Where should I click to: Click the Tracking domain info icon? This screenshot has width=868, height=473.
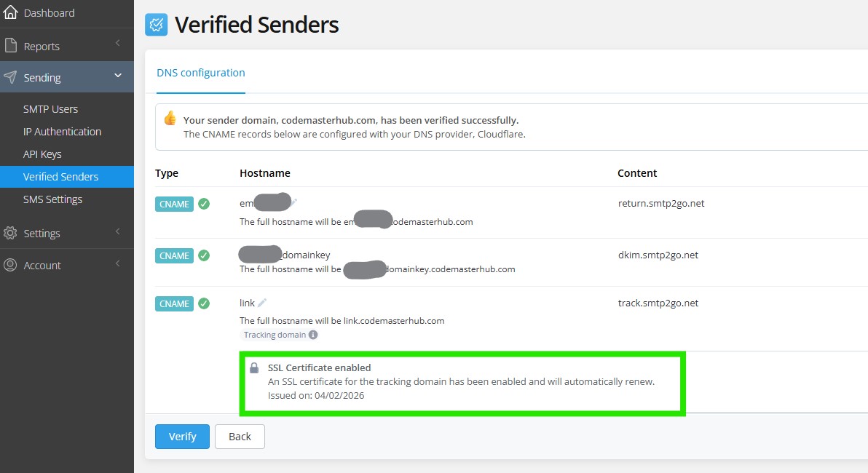pos(313,335)
